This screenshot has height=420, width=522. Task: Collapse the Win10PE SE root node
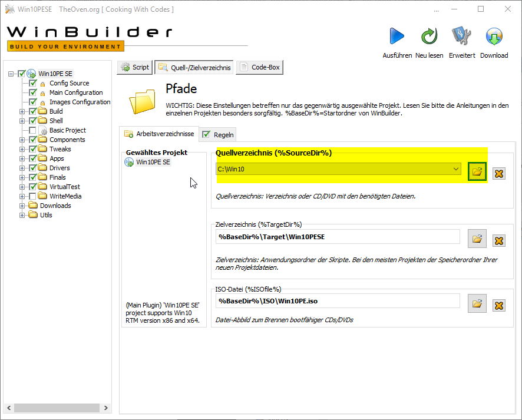coord(11,74)
